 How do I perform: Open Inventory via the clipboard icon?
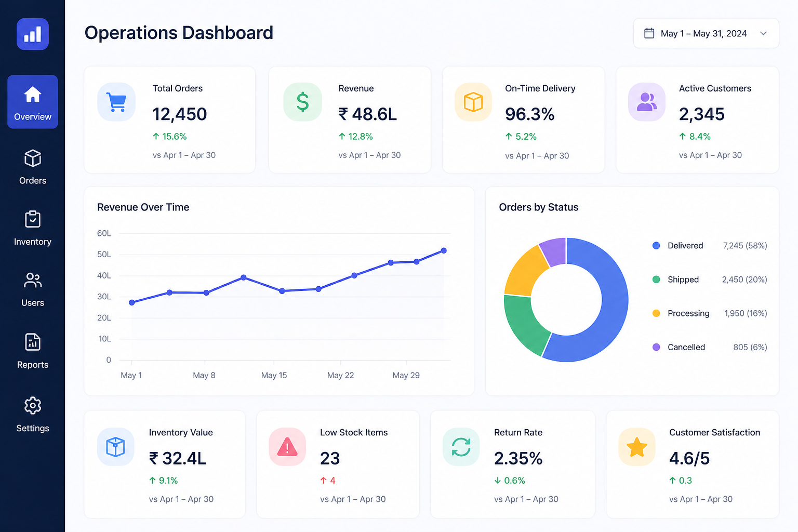tap(33, 219)
